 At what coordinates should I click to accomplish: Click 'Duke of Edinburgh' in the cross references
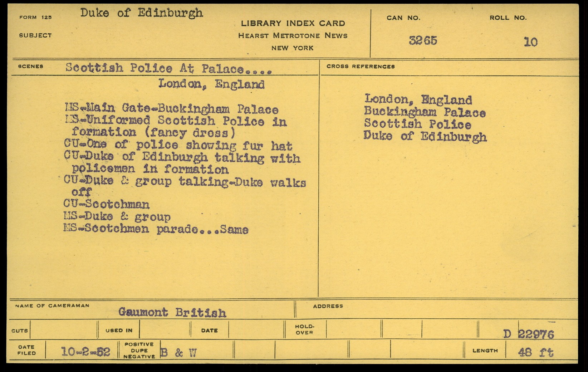tap(425, 137)
